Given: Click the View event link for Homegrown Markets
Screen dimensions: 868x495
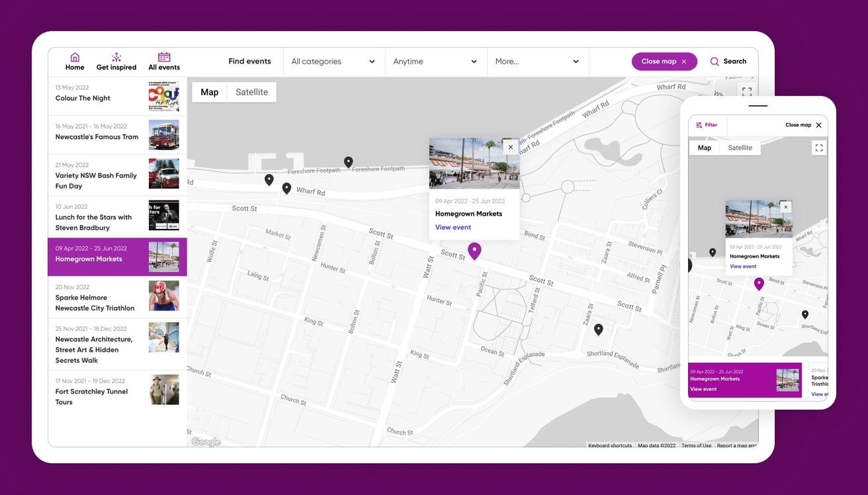Looking at the screenshot, I should [453, 227].
